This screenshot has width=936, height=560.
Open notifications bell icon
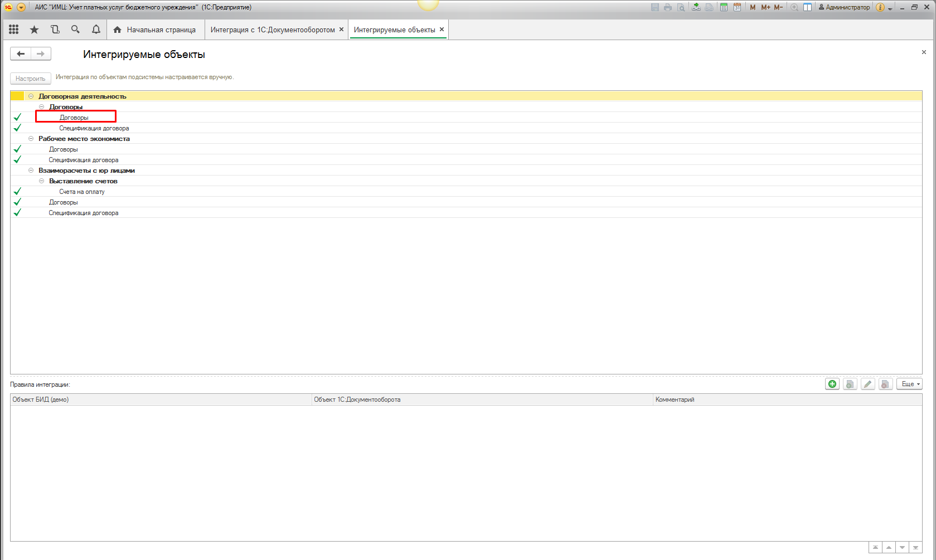96,30
